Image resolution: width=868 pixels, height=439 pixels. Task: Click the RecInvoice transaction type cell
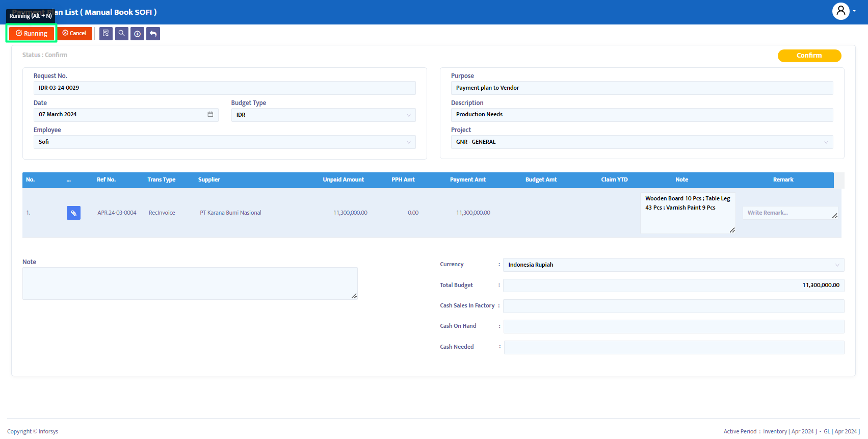(x=162, y=213)
